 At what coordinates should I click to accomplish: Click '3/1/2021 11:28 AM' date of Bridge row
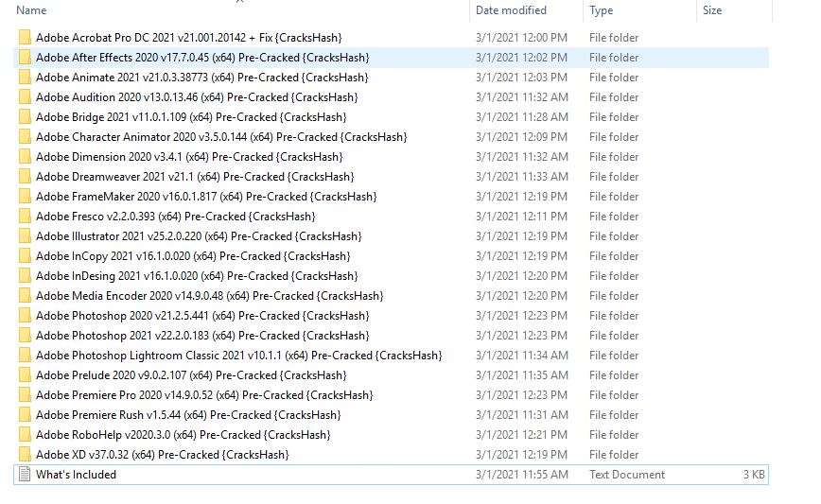click(x=521, y=117)
